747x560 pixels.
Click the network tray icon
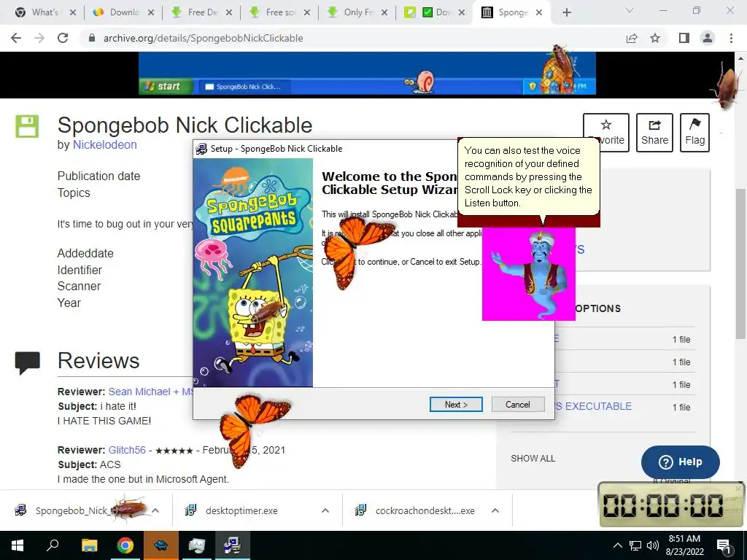pyautogui.click(x=635, y=545)
